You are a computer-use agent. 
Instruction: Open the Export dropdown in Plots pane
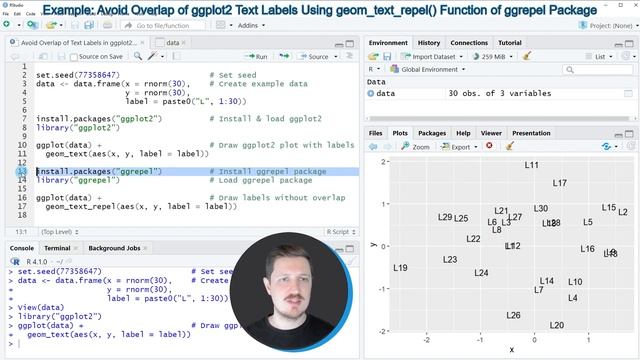[x=459, y=147]
